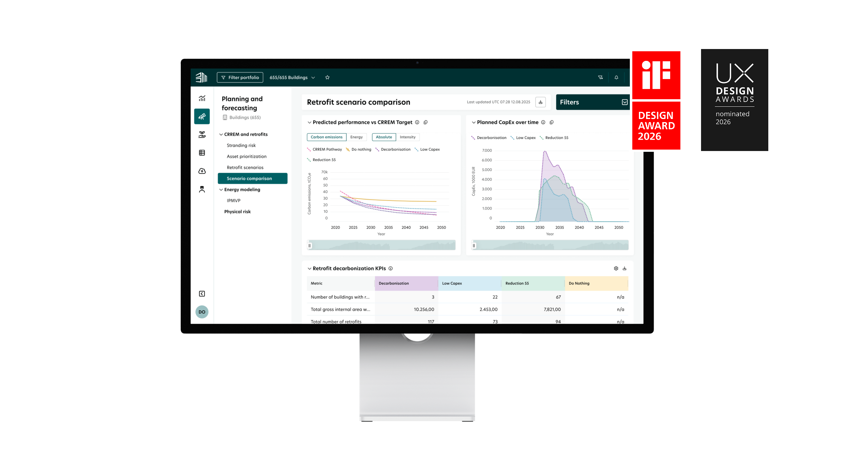Screen dimensions: 868x457
Task: Toggle to Energy view
Action: [356, 137]
